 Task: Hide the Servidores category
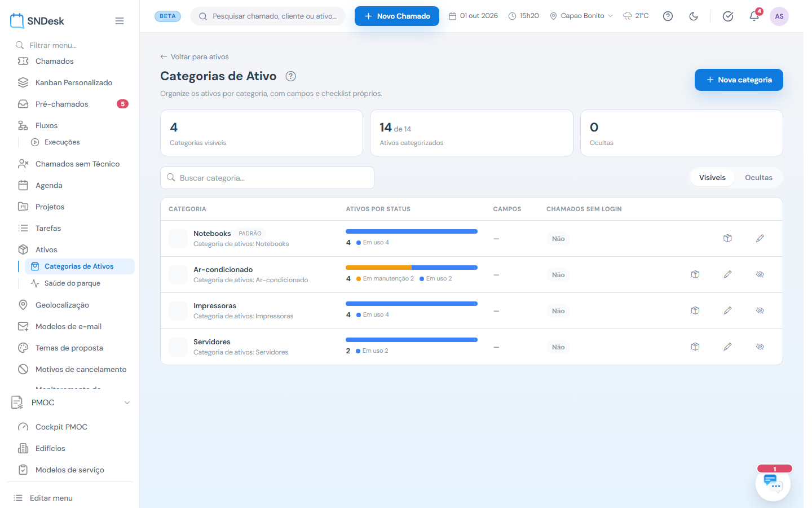[760, 347]
